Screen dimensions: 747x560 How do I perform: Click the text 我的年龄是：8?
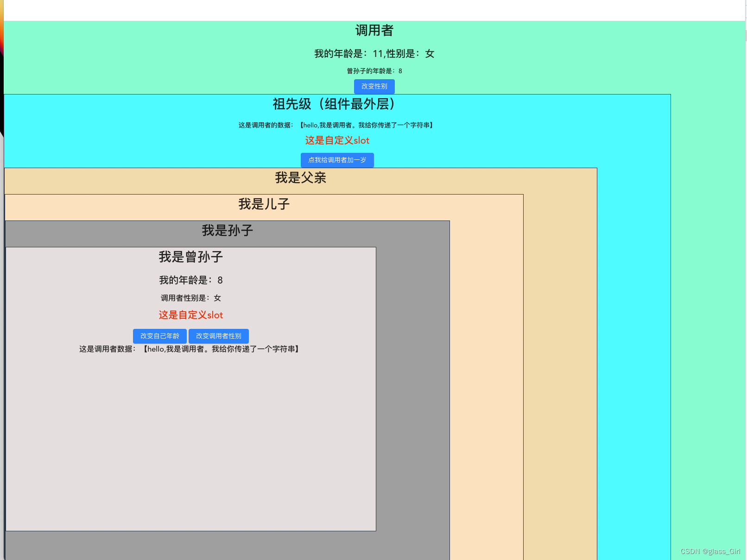[190, 280]
